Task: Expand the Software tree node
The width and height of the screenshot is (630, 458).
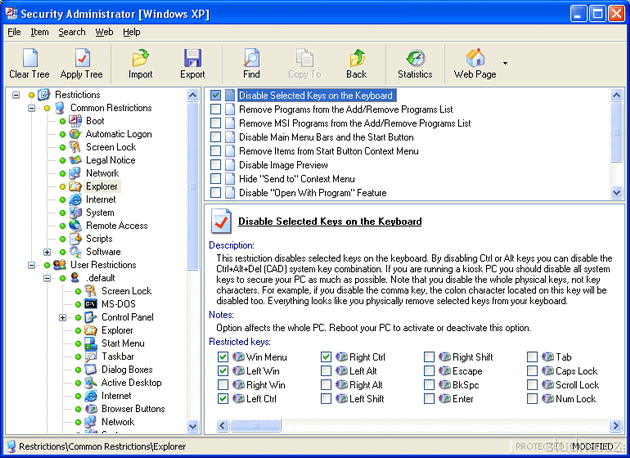Action: click(47, 252)
